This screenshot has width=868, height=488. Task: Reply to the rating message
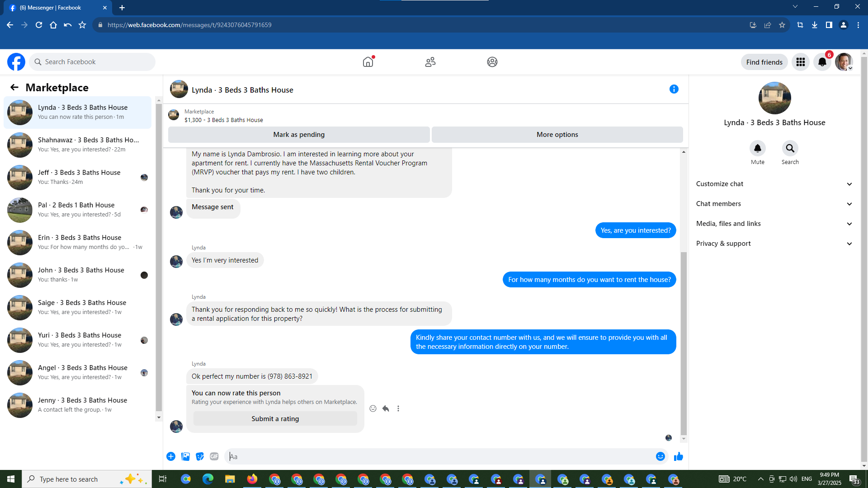pos(386,408)
